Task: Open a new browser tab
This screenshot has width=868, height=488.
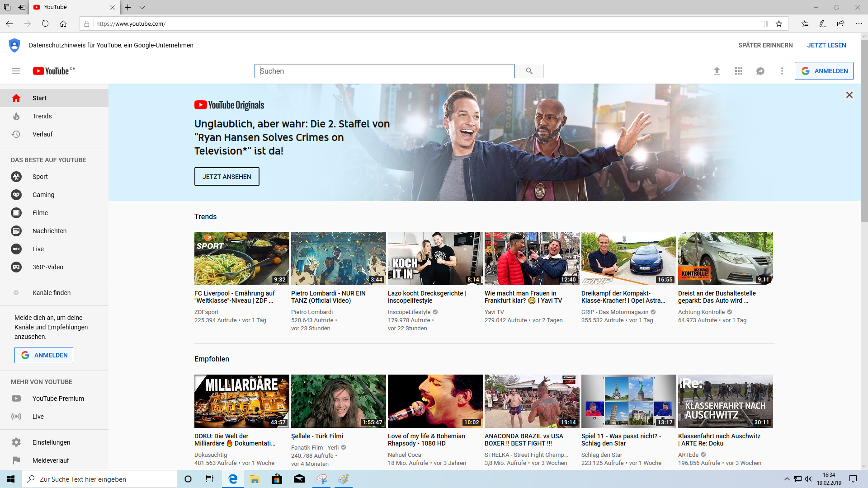Action: 128,7
